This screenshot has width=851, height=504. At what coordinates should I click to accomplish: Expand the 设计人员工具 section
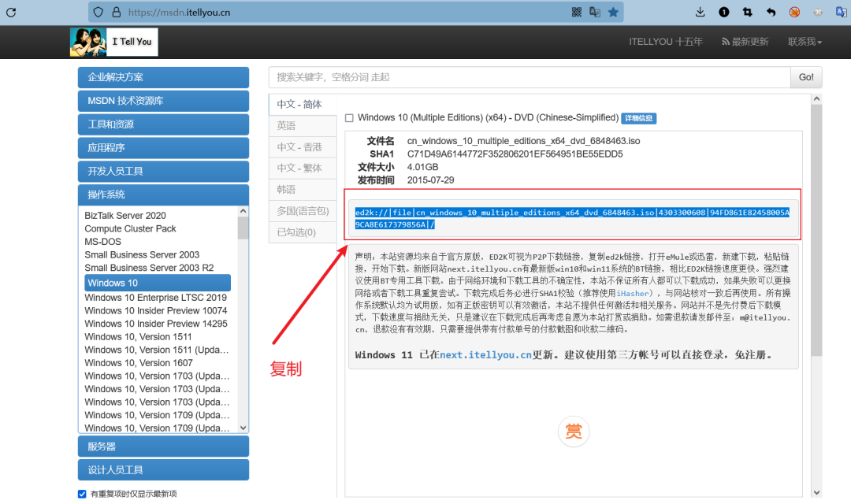[163, 470]
